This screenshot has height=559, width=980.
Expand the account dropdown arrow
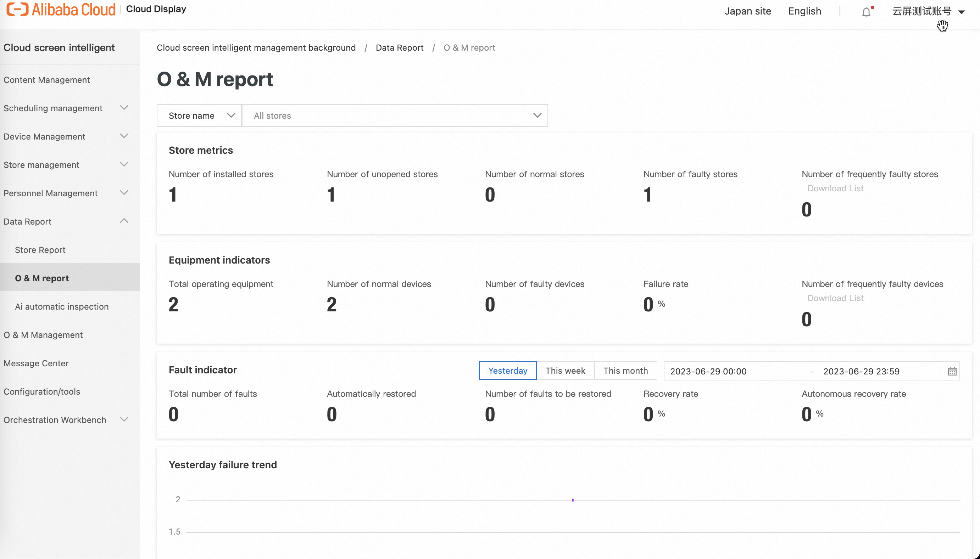point(962,12)
